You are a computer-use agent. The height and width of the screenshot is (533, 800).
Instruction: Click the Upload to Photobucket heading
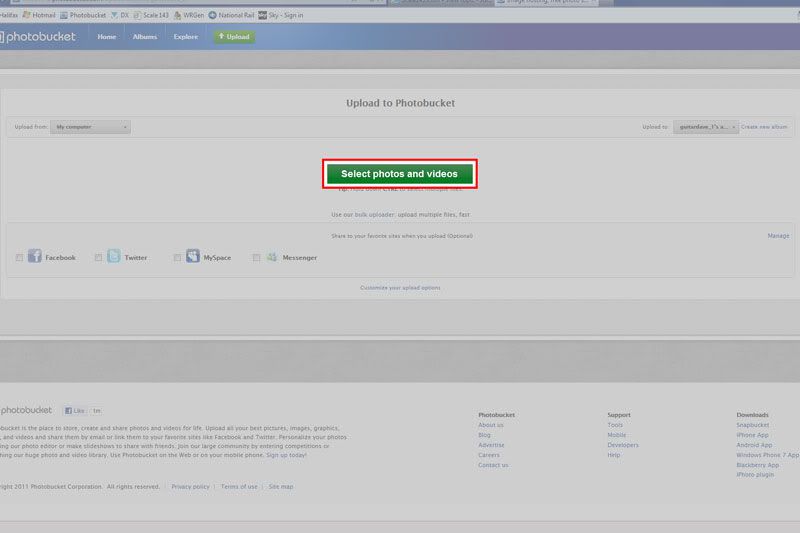(x=401, y=103)
